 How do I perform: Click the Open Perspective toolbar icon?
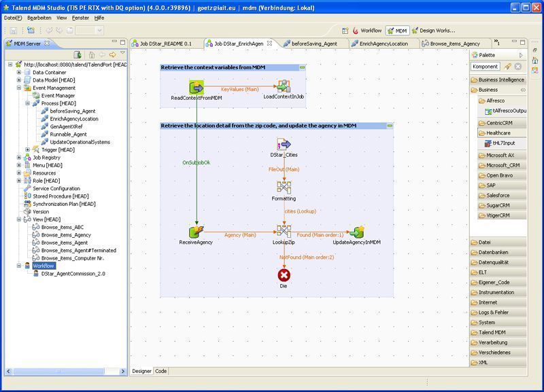345,31
